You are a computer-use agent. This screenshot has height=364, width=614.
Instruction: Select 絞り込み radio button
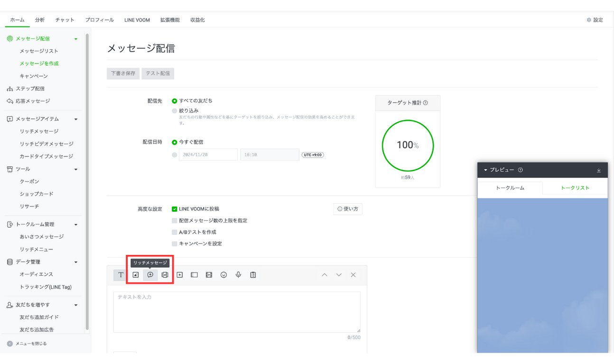tap(175, 111)
